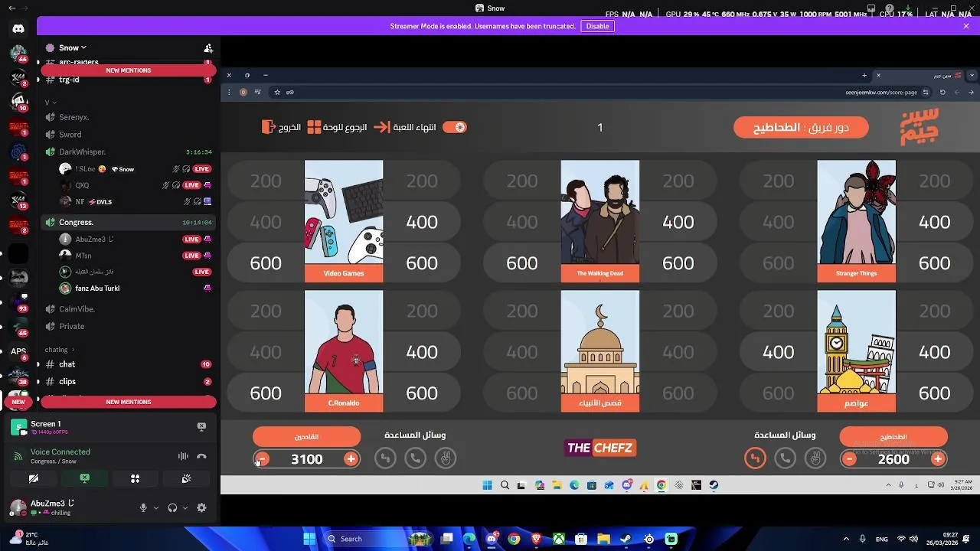Open headphone output device options arrow
Image resolution: width=980 pixels, height=551 pixels.
click(185, 507)
